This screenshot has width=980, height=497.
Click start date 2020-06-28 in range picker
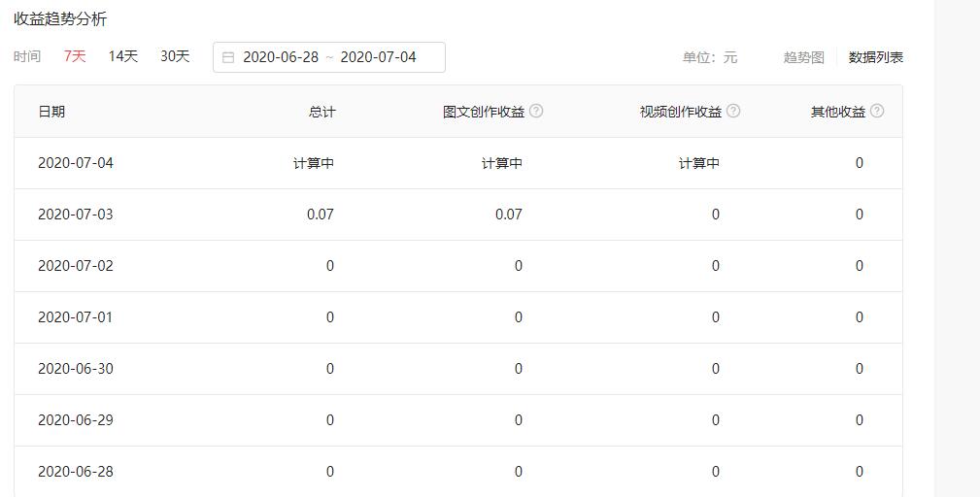coord(281,57)
